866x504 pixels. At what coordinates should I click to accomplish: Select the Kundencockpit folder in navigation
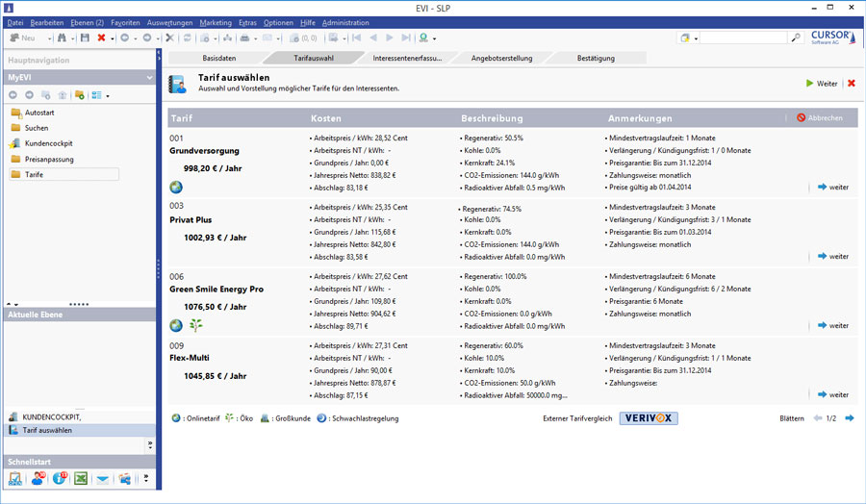coord(48,143)
